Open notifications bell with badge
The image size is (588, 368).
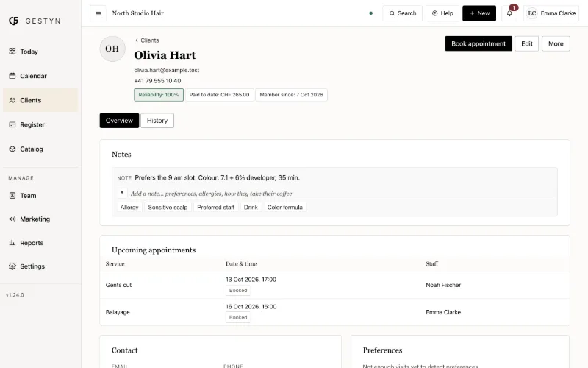[509, 13]
